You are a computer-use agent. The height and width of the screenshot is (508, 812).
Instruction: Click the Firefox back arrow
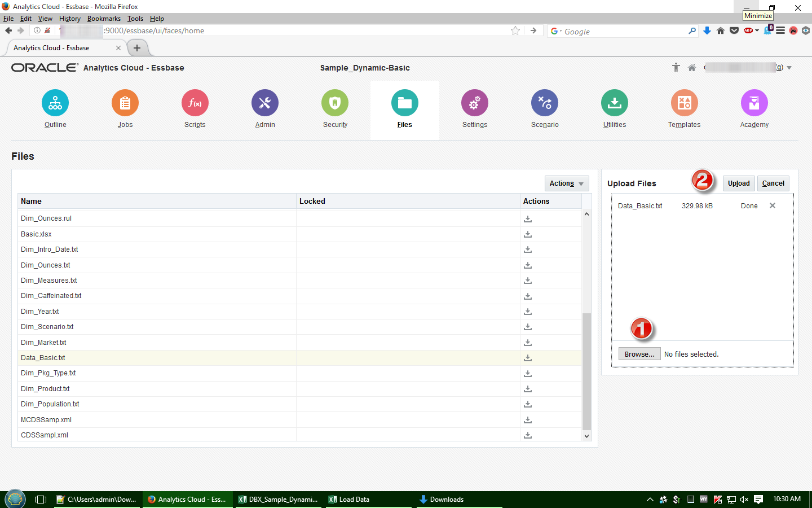pos(8,30)
